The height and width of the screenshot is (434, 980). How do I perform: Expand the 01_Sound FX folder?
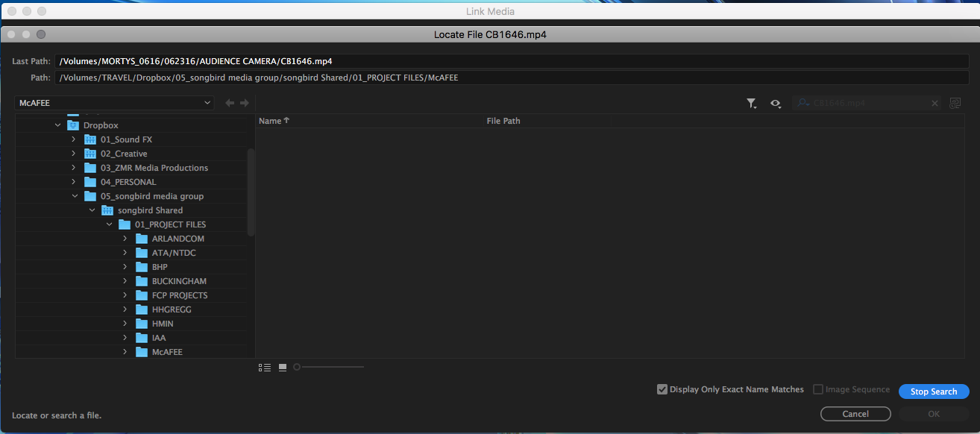click(73, 139)
